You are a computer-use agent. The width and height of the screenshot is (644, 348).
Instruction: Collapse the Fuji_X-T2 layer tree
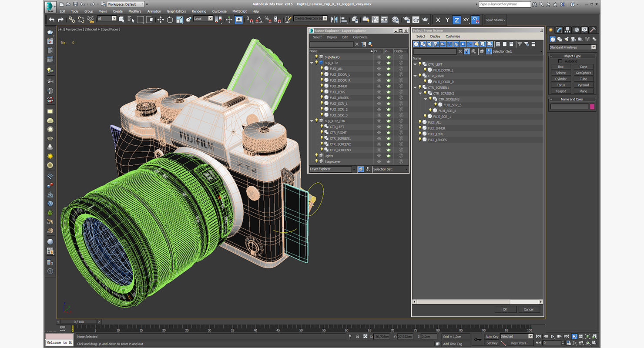312,63
